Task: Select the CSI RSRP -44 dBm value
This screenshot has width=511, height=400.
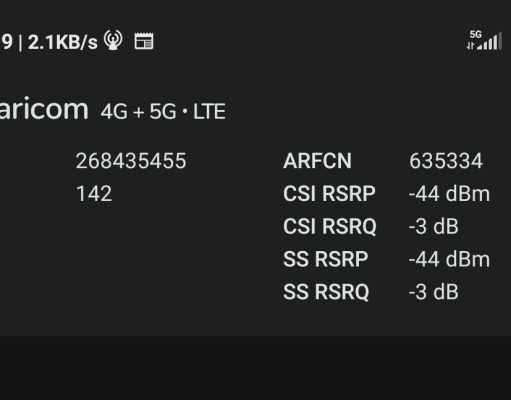Action: (x=449, y=194)
